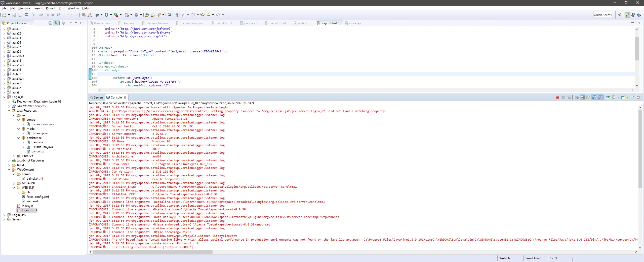This screenshot has height=262, width=644.
Task: Open the web browser globe icon
Action: (169, 15)
